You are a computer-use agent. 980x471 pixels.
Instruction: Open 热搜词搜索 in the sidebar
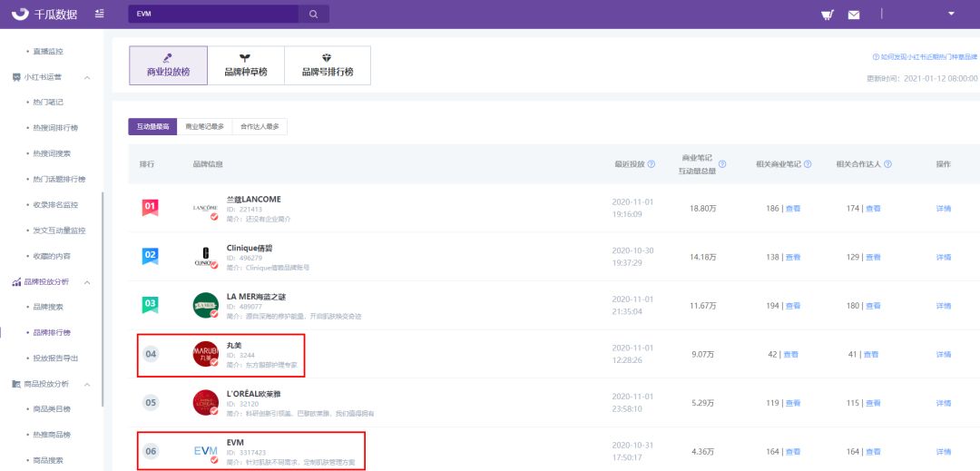click(52, 153)
